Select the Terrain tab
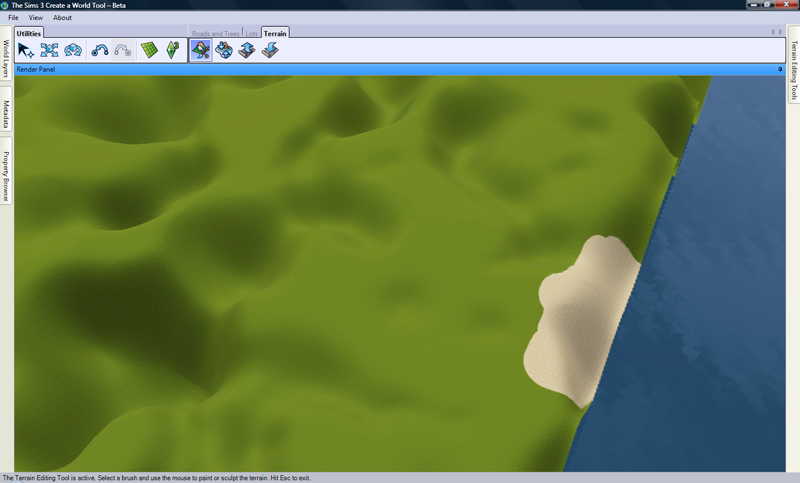The width and height of the screenshot is (800, 483). (x=275, y=33)
